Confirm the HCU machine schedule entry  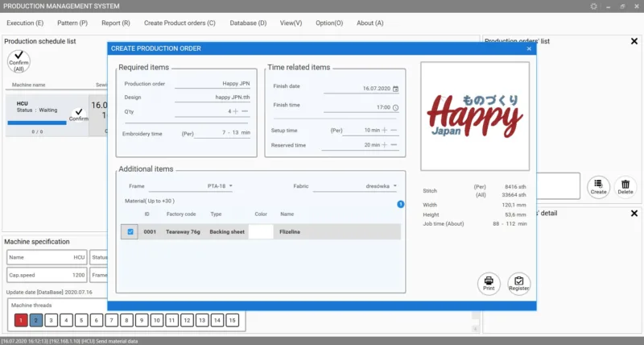click(78, 114)
